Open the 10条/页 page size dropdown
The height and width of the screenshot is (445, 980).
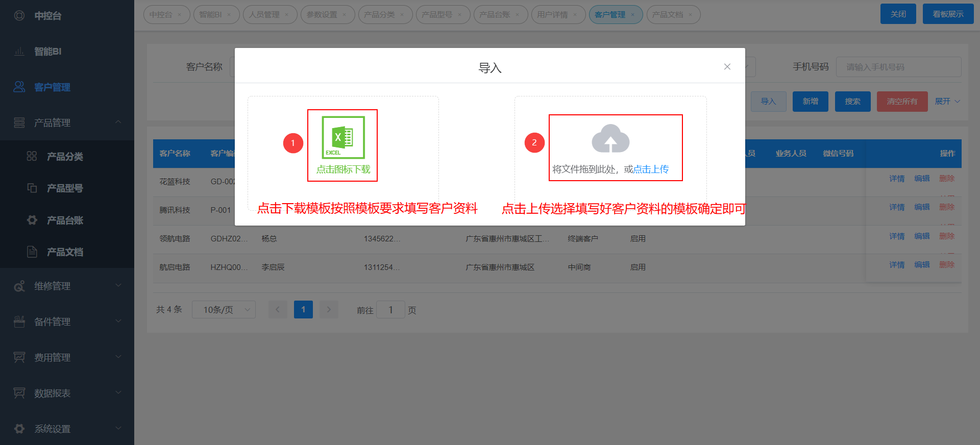coord(224,310)
